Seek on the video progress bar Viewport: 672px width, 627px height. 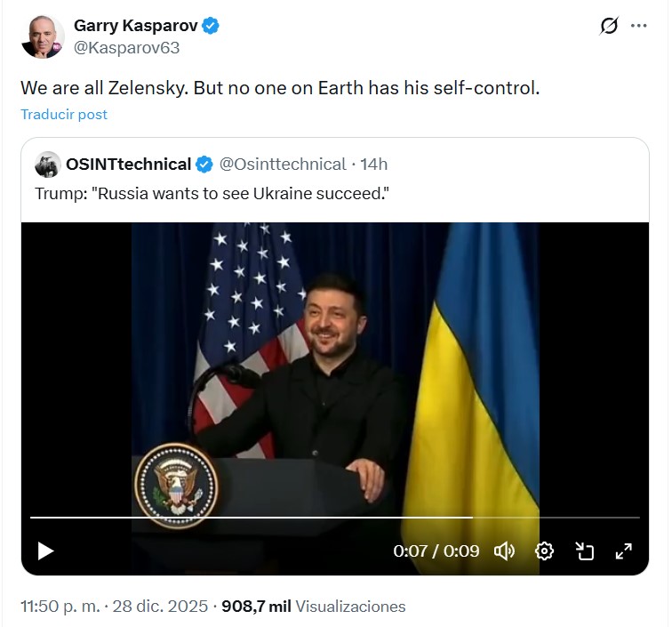pyautogui.click(x=335, y=518)
